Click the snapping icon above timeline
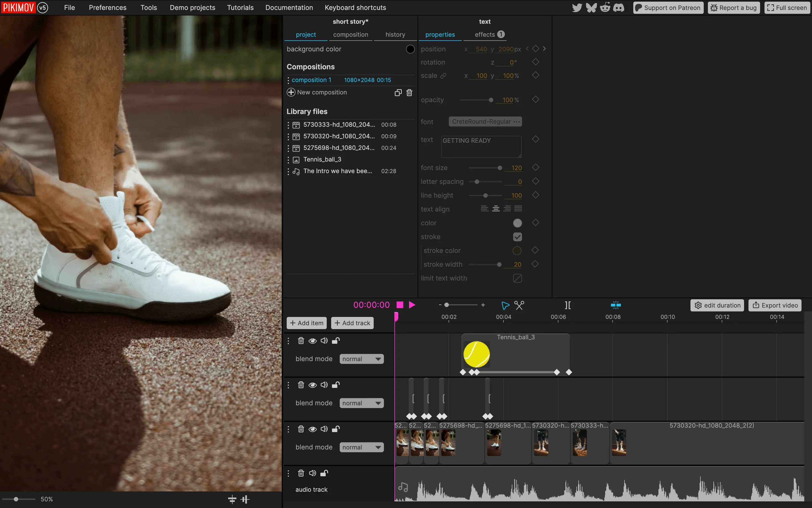This screenshot has height=508, width=812. pos(615,305)
